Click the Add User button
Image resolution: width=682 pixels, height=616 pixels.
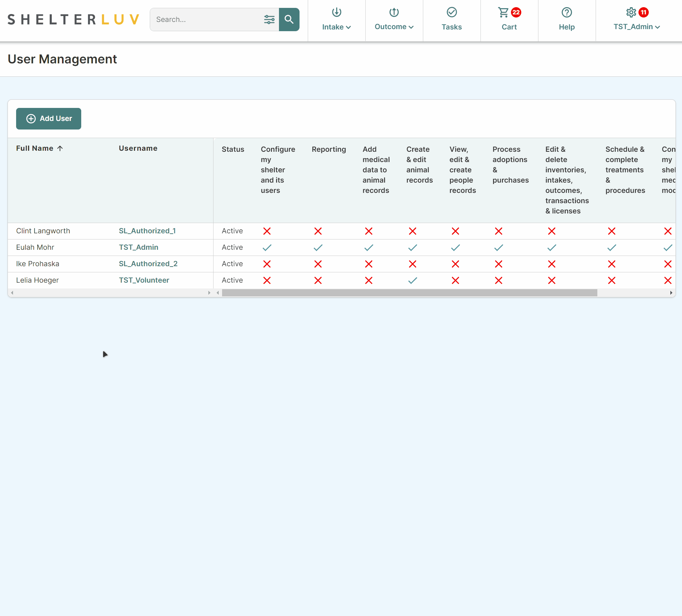tap(49, 119)
